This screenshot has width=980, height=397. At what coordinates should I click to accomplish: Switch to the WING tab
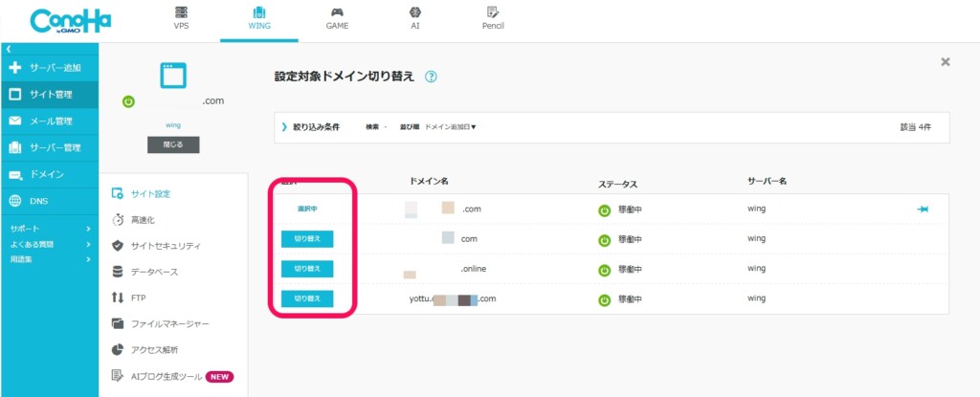(258, 19)
